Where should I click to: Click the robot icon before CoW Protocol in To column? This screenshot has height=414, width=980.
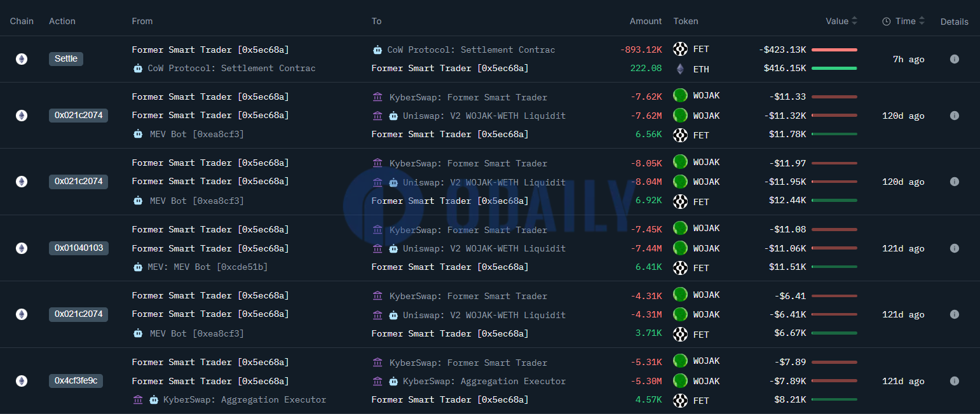378,50
